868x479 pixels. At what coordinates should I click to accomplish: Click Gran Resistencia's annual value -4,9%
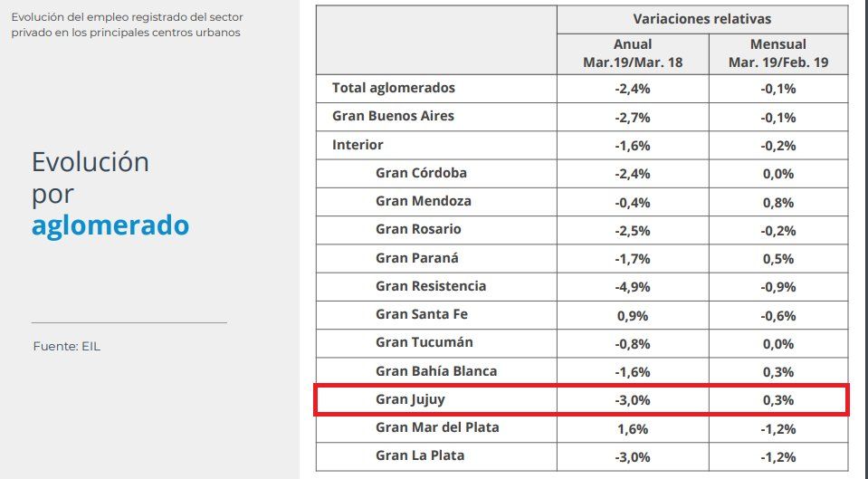click(632, 286)
